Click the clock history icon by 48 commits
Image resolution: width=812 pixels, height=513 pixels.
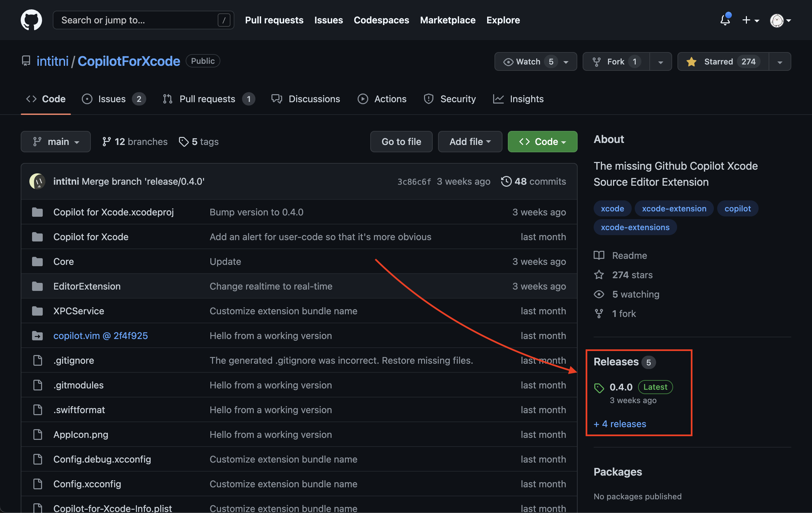tap(506, 181)
